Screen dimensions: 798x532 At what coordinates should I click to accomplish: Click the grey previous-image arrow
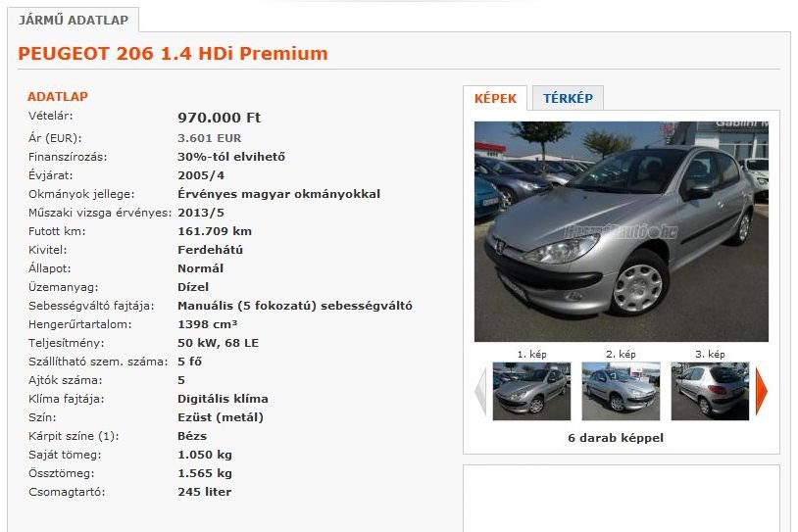pyautogui.click(x=480, y=391)
